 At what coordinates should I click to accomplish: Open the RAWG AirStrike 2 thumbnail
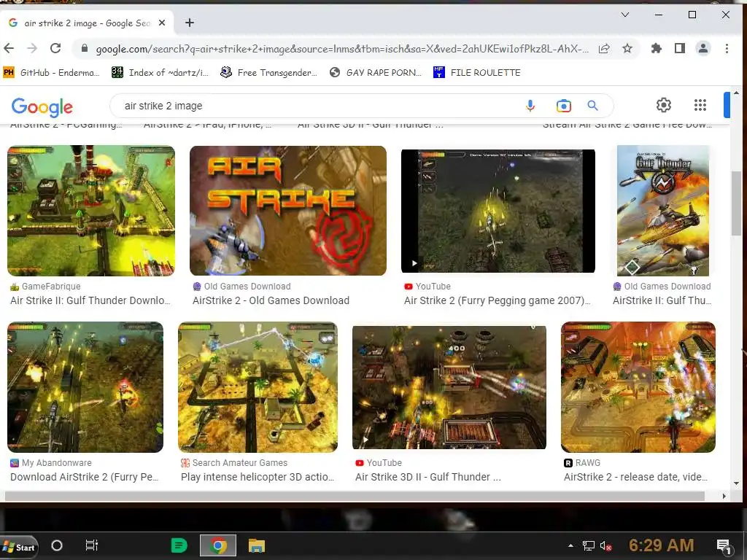tap(638, 387)
